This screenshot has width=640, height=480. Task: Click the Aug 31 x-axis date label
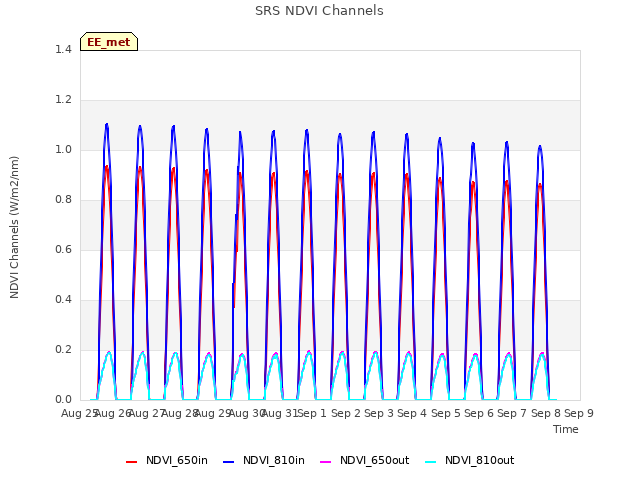tap(279, 413)
